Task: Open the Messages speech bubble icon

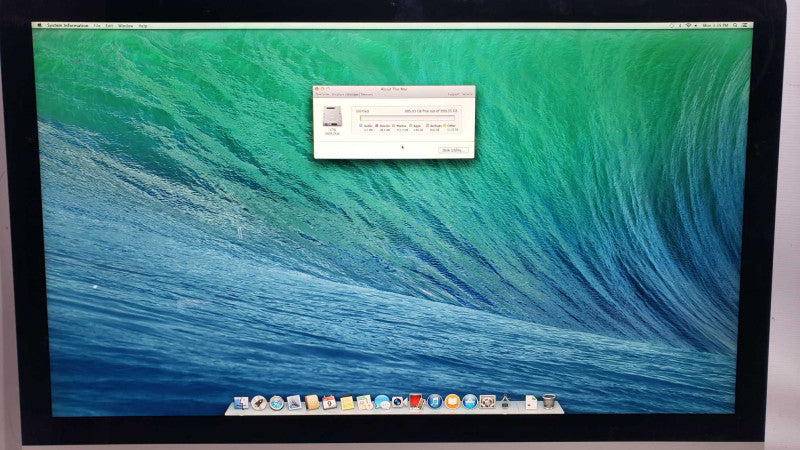Action: pyautogui.click(x=382, y=403)
